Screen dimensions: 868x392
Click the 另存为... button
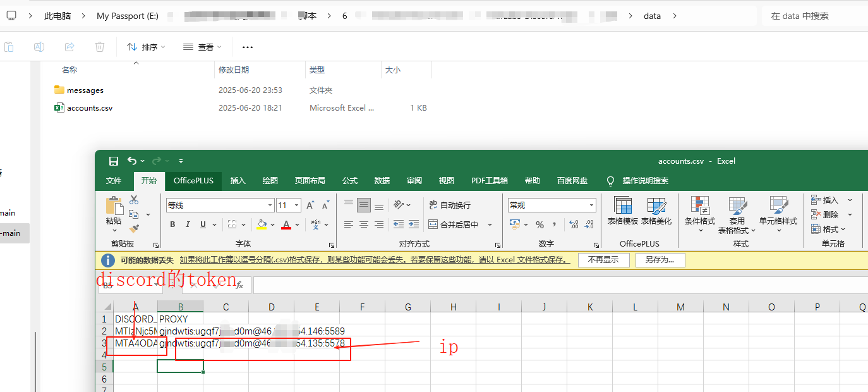pos(660,260)
